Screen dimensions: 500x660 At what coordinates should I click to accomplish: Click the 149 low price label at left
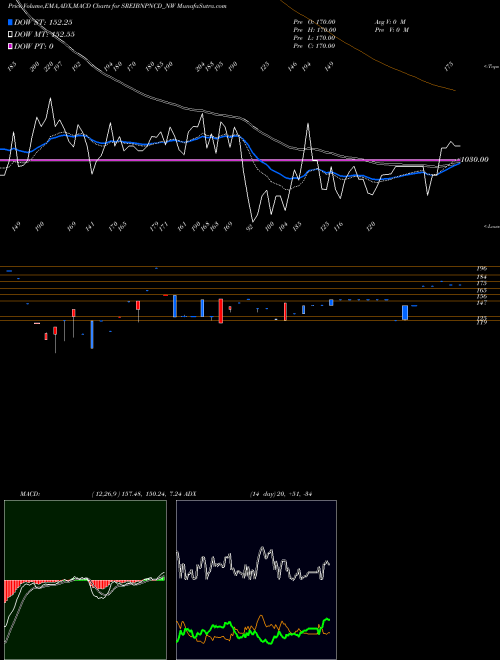16,227
